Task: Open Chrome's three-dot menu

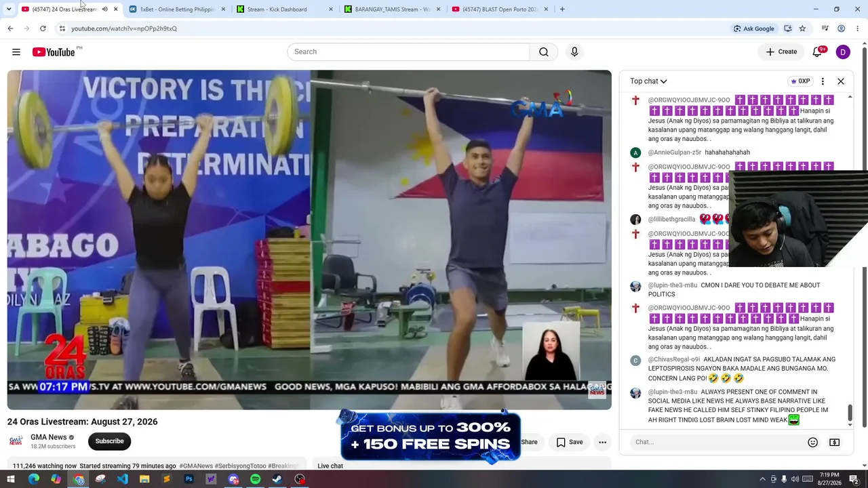Action: pos(858,28)
